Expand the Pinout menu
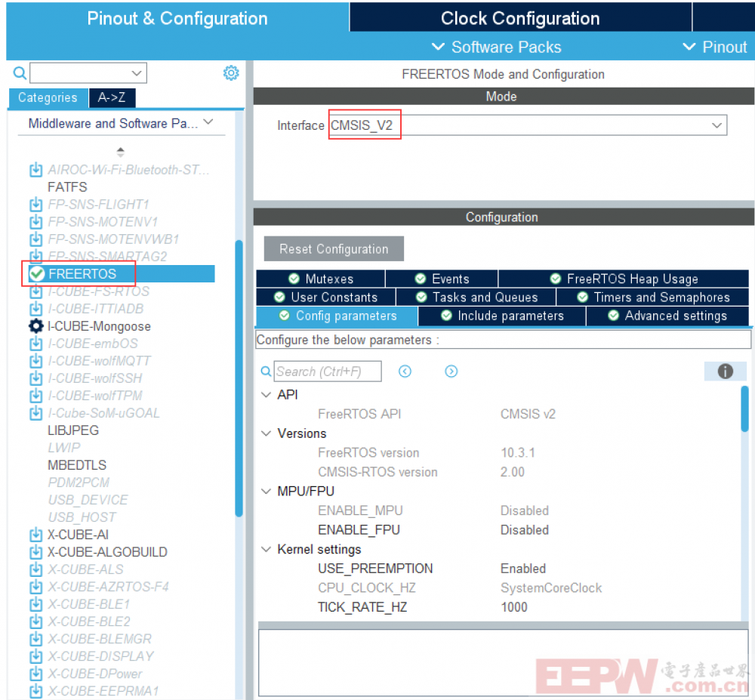 pyautogui.click(x=715, y=47)
